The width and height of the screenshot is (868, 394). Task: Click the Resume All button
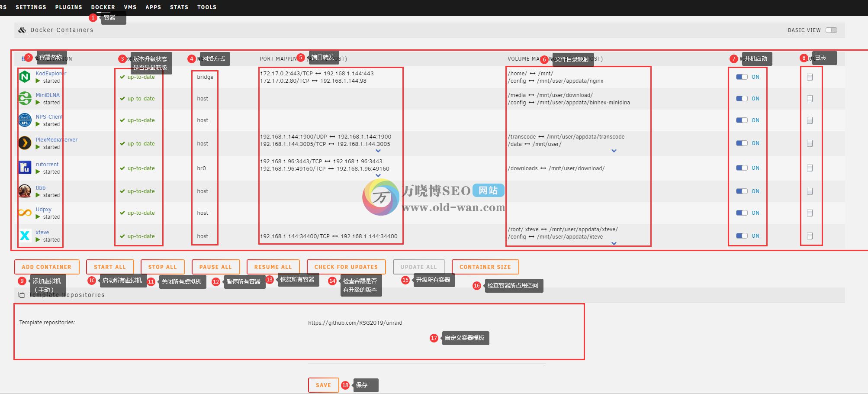tap(273, 267)
